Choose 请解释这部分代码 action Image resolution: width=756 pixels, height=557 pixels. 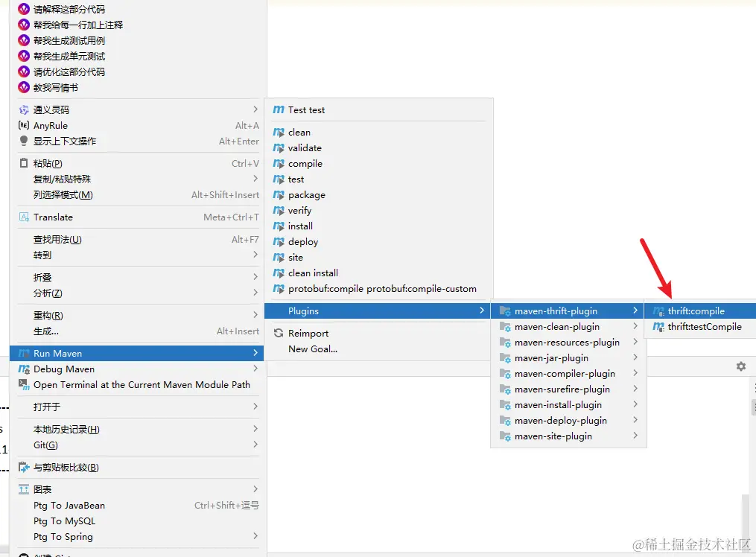(x=69, y=9)
